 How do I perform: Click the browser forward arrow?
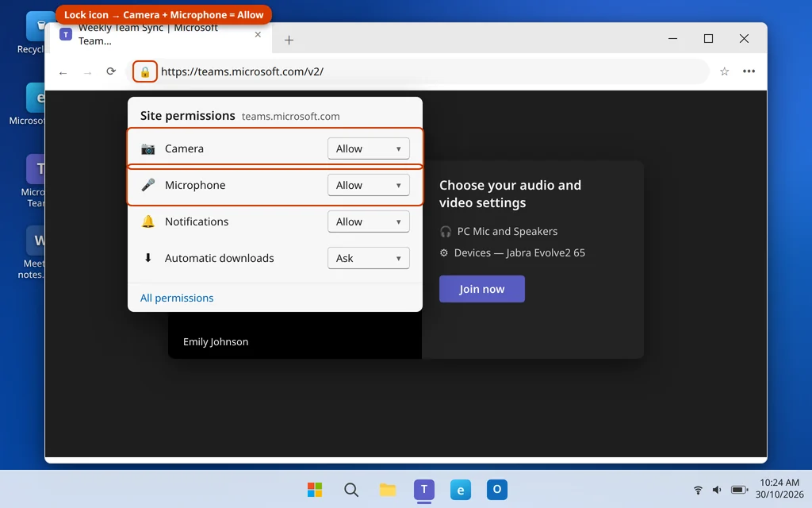(x=87, y=72)
